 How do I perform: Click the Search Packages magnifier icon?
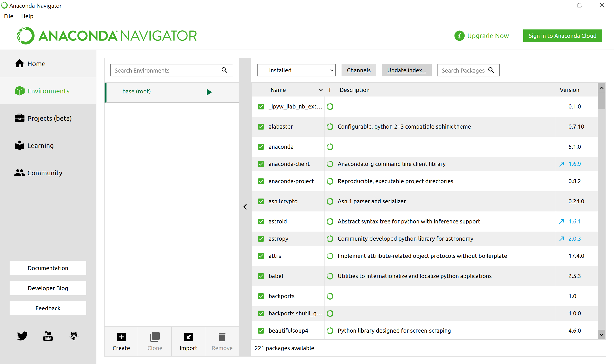point(491,70)
